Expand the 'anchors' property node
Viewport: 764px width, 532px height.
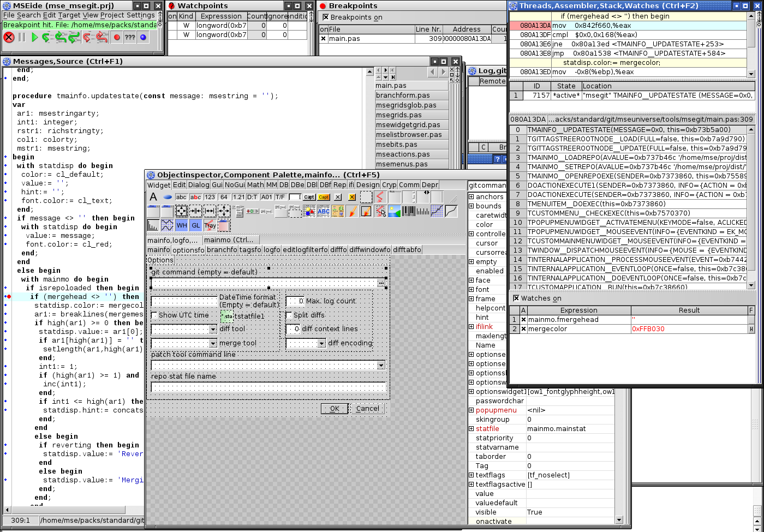tap(471, 197)
